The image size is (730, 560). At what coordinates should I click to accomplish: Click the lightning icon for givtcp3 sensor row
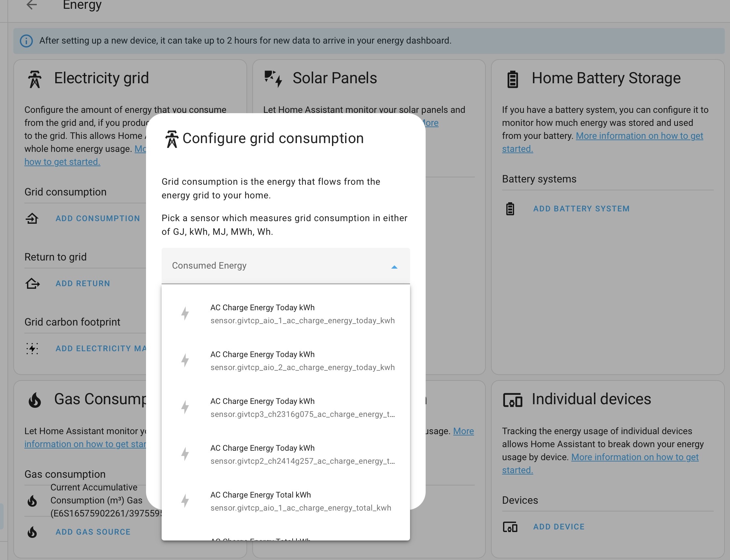click(185, 407)
